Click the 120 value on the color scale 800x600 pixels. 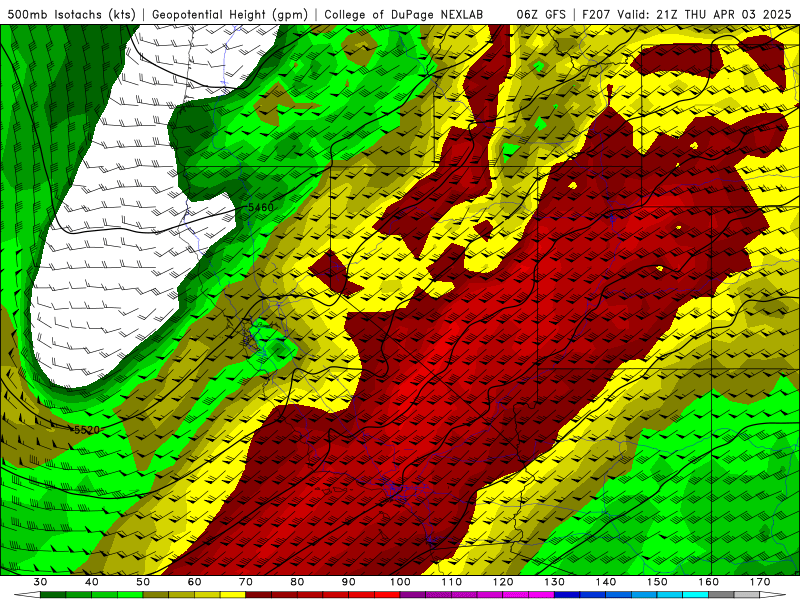tap(503, 582)
